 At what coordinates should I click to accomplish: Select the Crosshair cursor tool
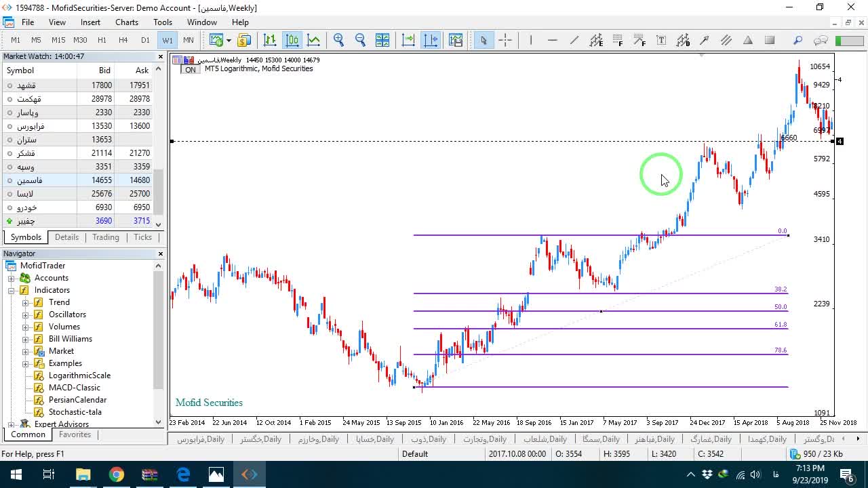coord(505,40)
